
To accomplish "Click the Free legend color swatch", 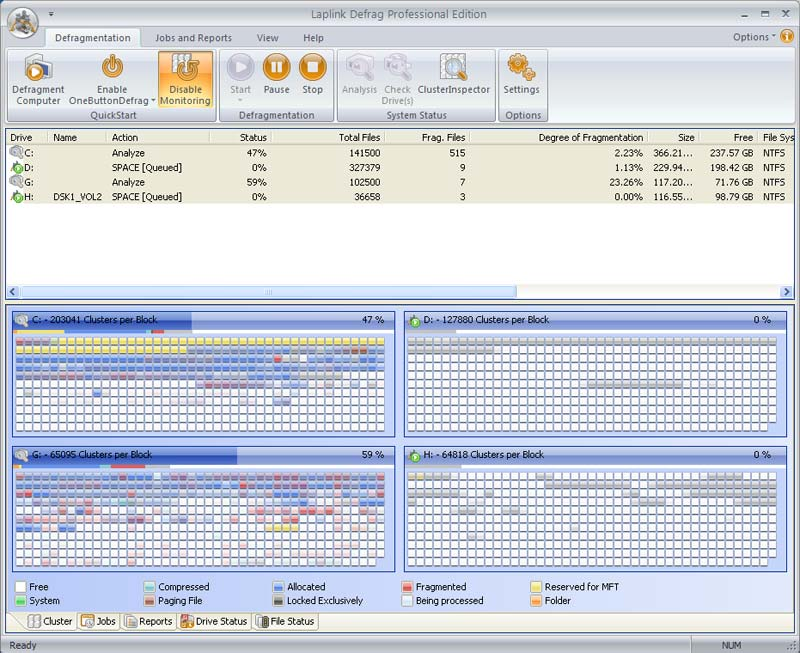I will pos(20,587).
